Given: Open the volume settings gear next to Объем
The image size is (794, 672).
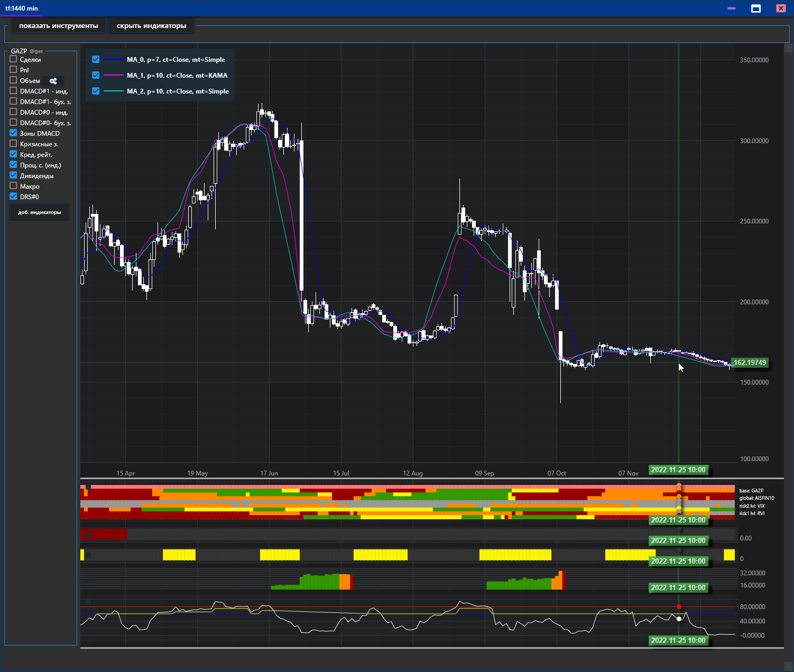Looking at the screenshot, I should click(53, 81).
